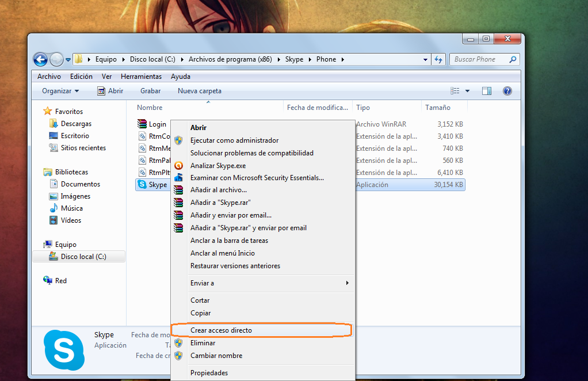Select Bibliotecas in the navigation pane
The image size is (588, 381).
tap(71, 172)
